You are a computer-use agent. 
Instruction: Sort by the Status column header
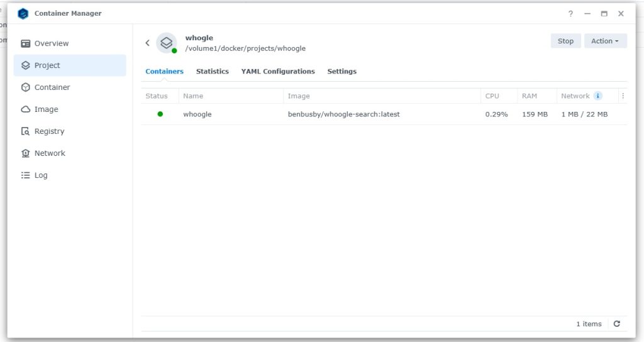tap(160, 96)
